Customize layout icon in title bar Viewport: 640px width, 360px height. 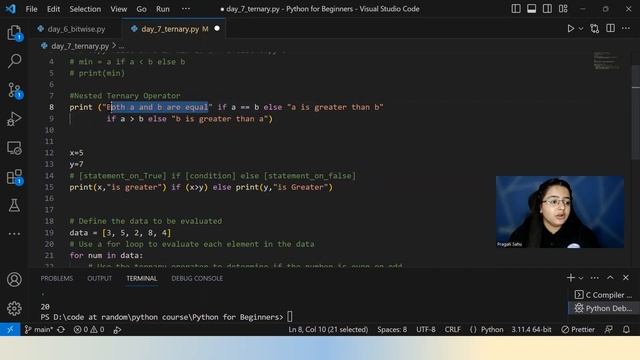(563, 9)
